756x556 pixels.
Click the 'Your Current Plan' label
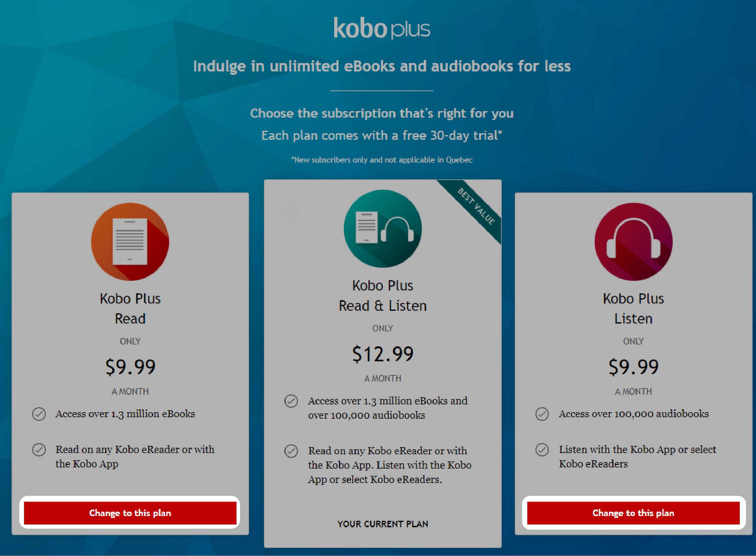pos(383,524)
